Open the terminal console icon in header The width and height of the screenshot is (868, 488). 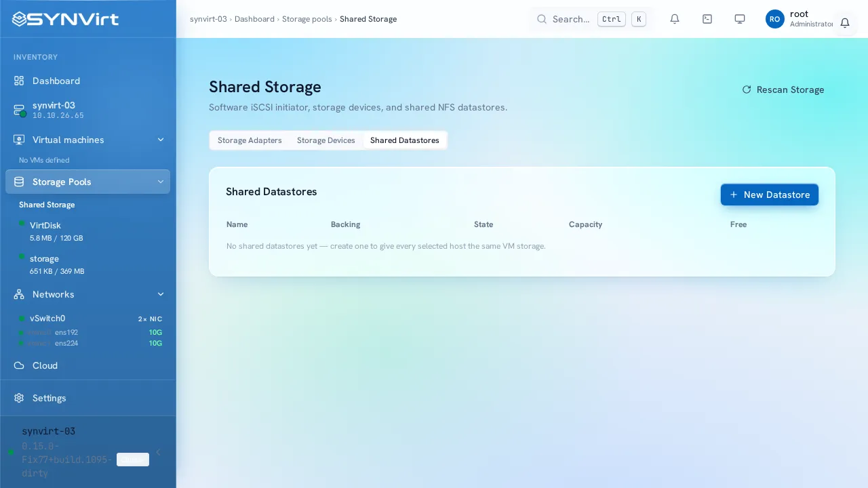tap(707, 19)
